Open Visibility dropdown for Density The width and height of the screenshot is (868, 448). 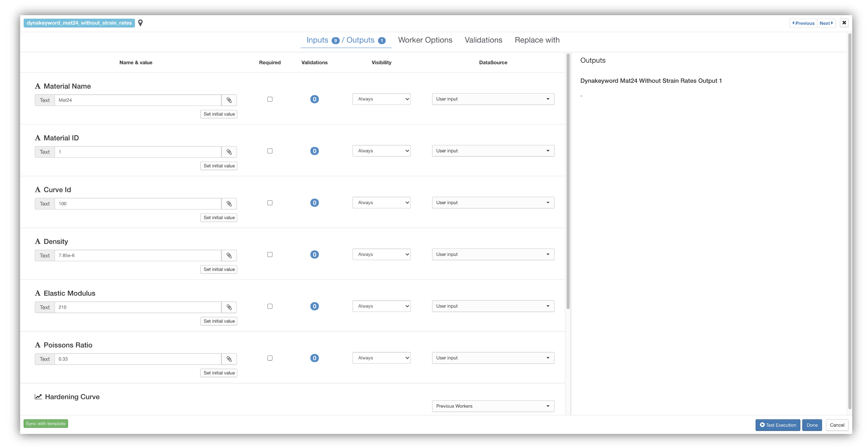(x=381, y=254)
